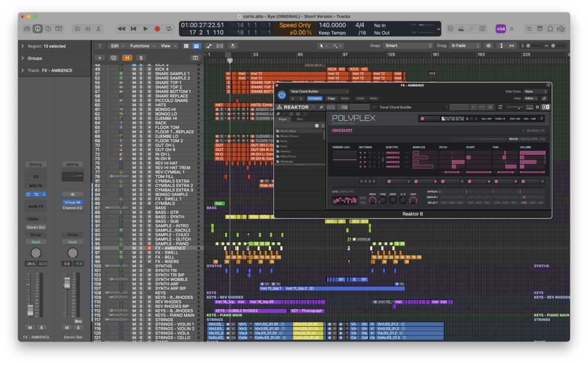The image size is (588, 365).
Task: Open the Toolbar button with tray icon
Action: click(x=59, y=29)
